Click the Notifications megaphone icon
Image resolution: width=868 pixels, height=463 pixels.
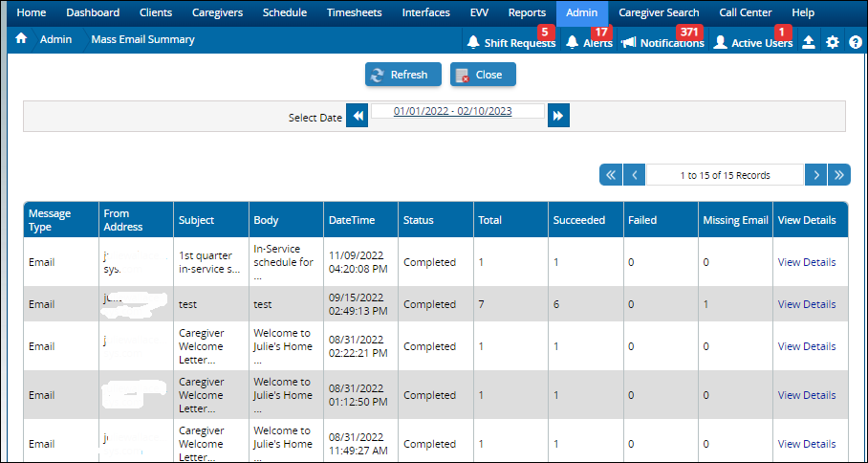[628, 43]
